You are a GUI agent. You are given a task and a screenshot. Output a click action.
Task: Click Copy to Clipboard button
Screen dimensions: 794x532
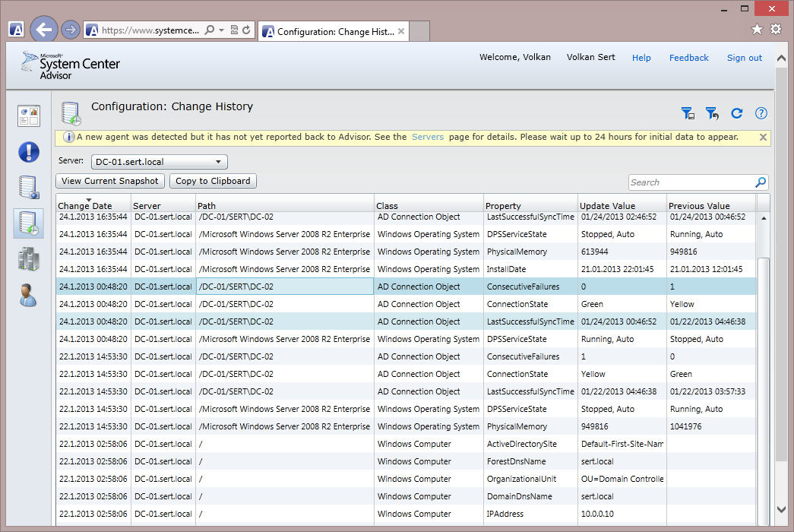[213, 181]
